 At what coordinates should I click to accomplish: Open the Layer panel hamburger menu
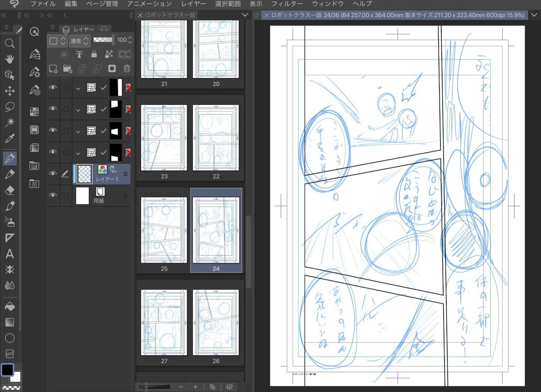click(53, 27)
